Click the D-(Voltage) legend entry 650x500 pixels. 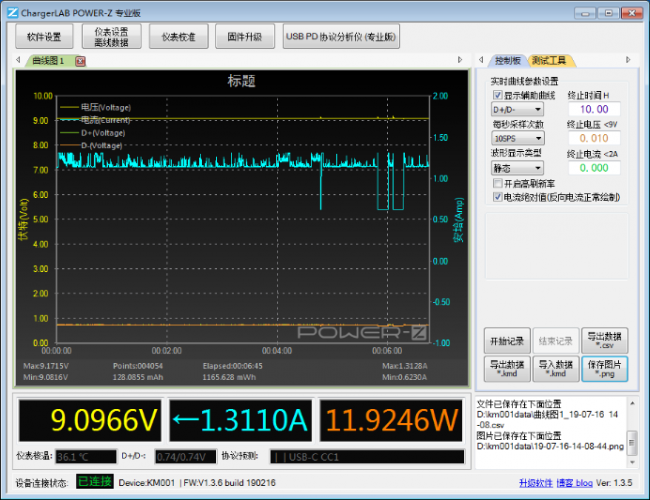pyautogui.click(x=92, y=146)
